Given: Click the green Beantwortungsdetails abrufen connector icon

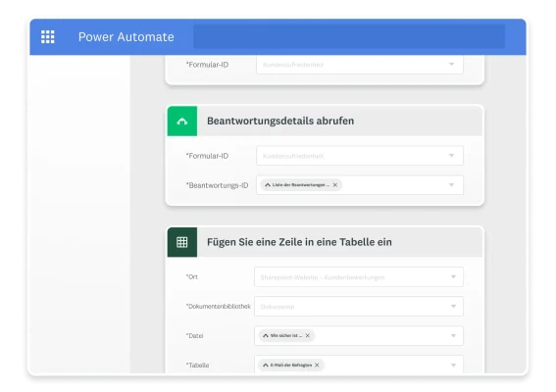Looking at the screenshot, I should click(182, 121).
